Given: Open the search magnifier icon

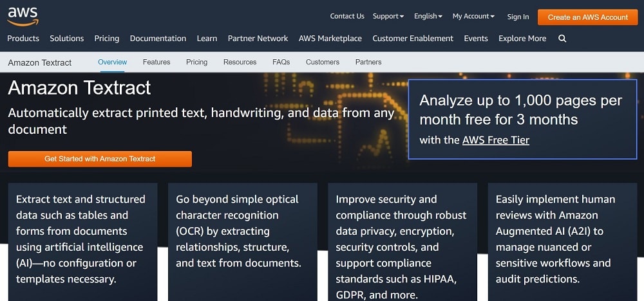Looking at the screenshot, I should [x=562, y=39].
